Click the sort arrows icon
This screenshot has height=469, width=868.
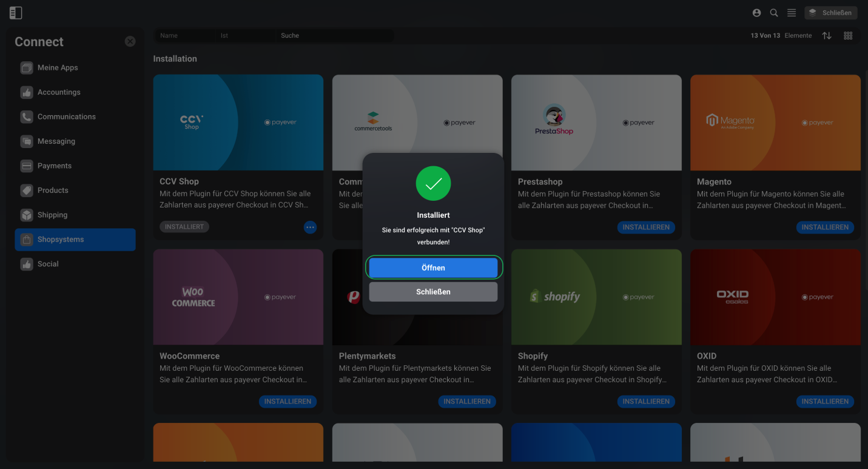[x=827, y=36]
